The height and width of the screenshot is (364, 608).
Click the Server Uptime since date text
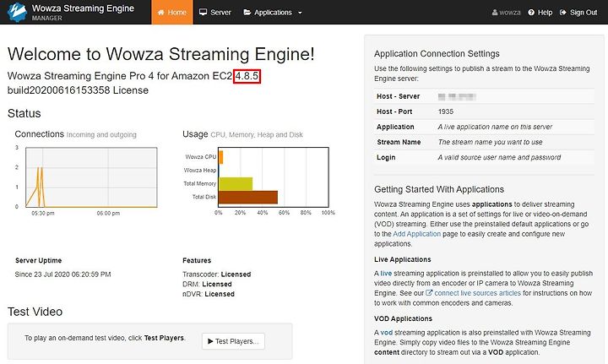(x=62, y=274)
